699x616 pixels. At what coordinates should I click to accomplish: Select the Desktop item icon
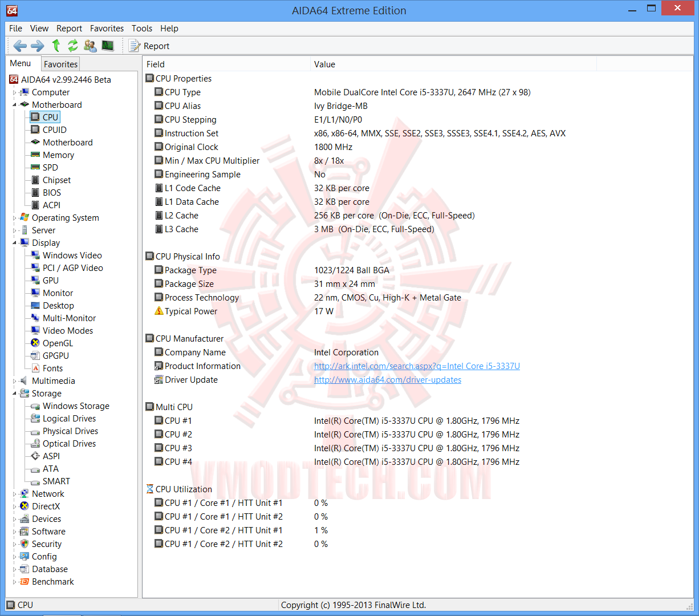[x=35, y=306]
